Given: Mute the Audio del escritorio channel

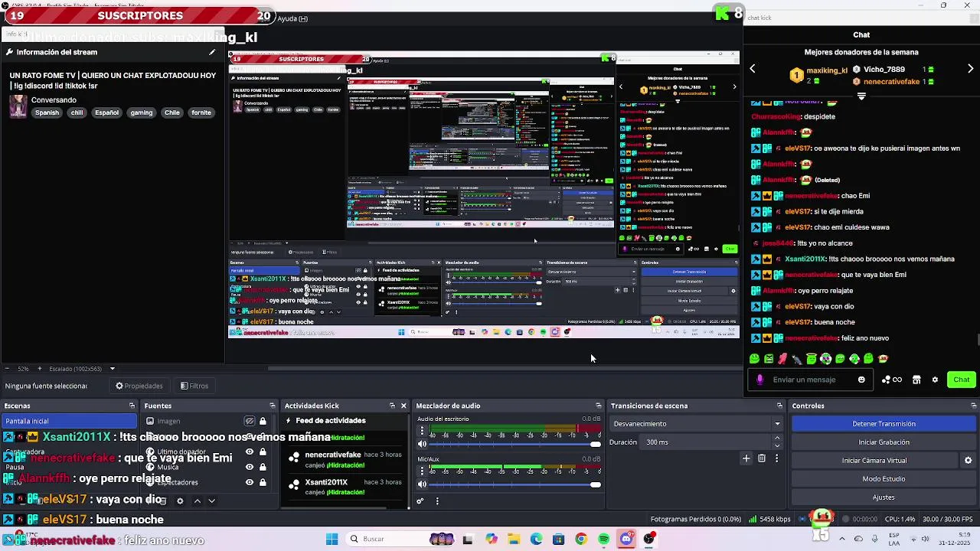Looking at the screenshot, I should point(422,444).
